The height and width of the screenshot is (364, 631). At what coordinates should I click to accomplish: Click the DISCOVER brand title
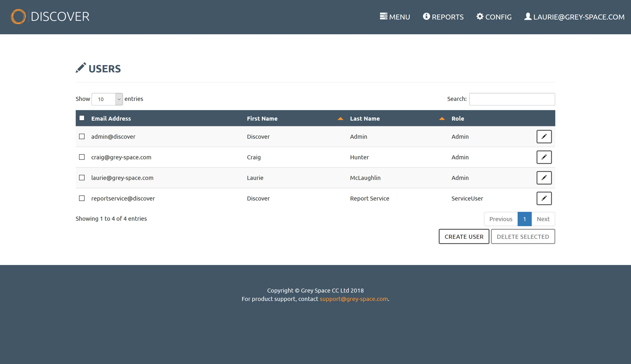(x=60, y=17)
